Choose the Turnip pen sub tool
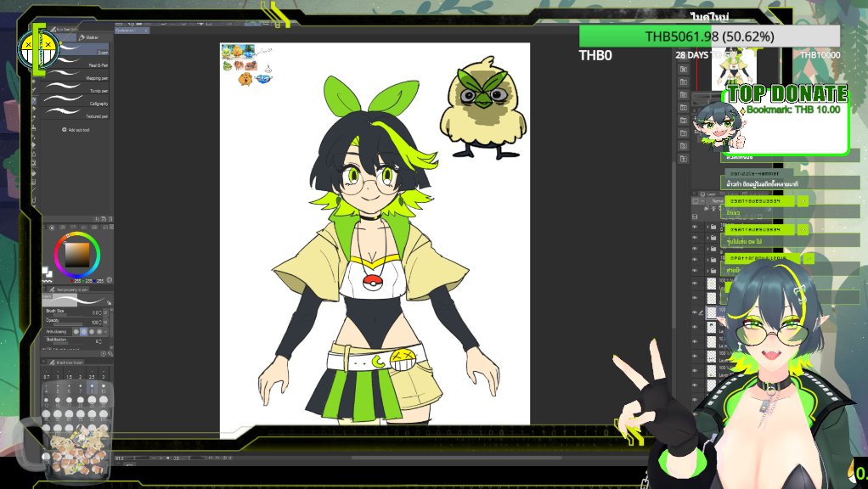Screen dimensions: 868x489 77,90
